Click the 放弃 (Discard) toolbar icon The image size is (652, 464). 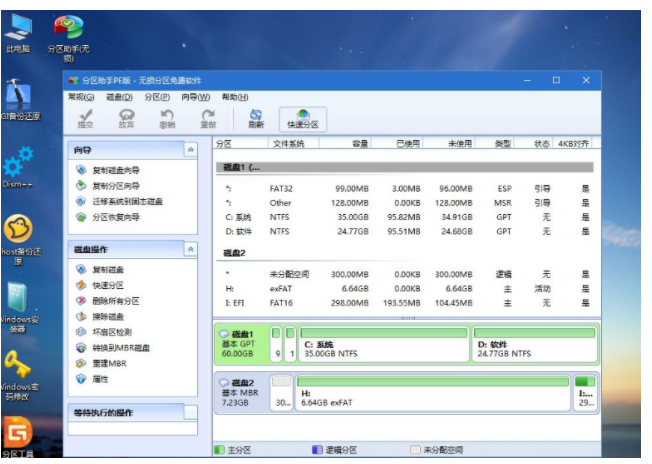coord(126,118)
